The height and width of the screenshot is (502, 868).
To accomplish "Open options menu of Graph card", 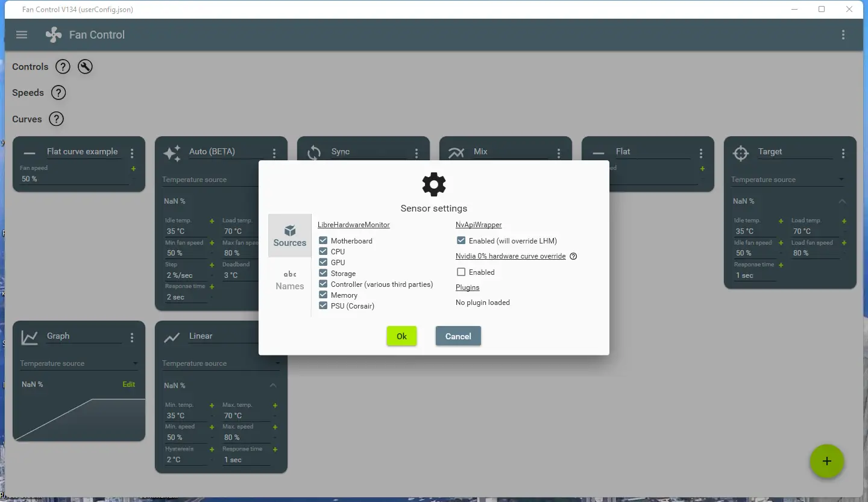I will point(132,338).
